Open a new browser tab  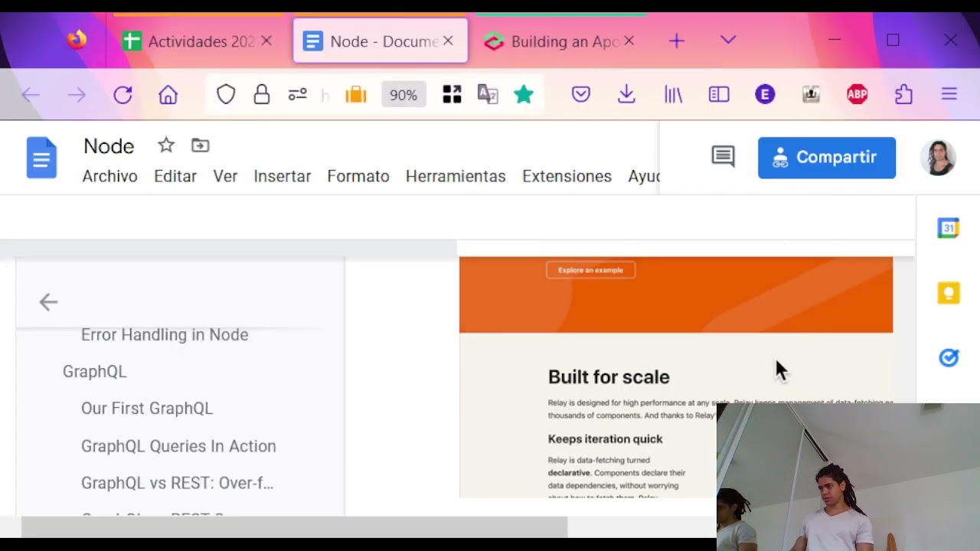click(x=677, y=41)
